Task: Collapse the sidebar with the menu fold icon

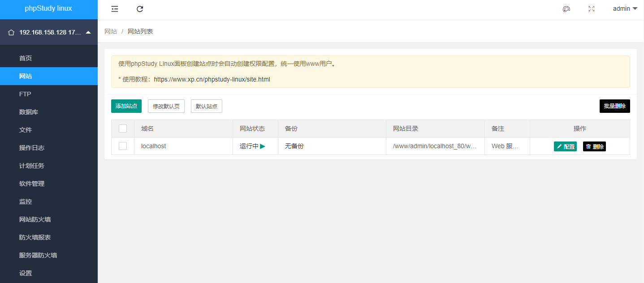Action: tap(115, 9)
